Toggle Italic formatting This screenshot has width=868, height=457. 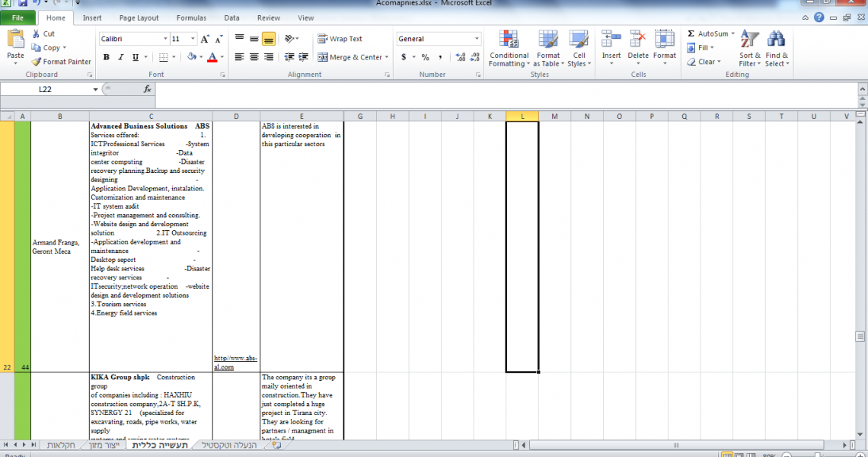coord(121,57)
